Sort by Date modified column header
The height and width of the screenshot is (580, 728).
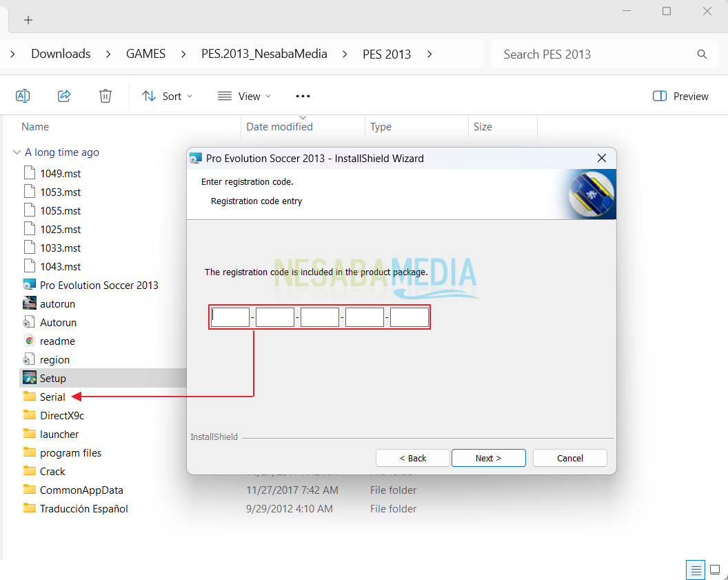coord(279,127)
